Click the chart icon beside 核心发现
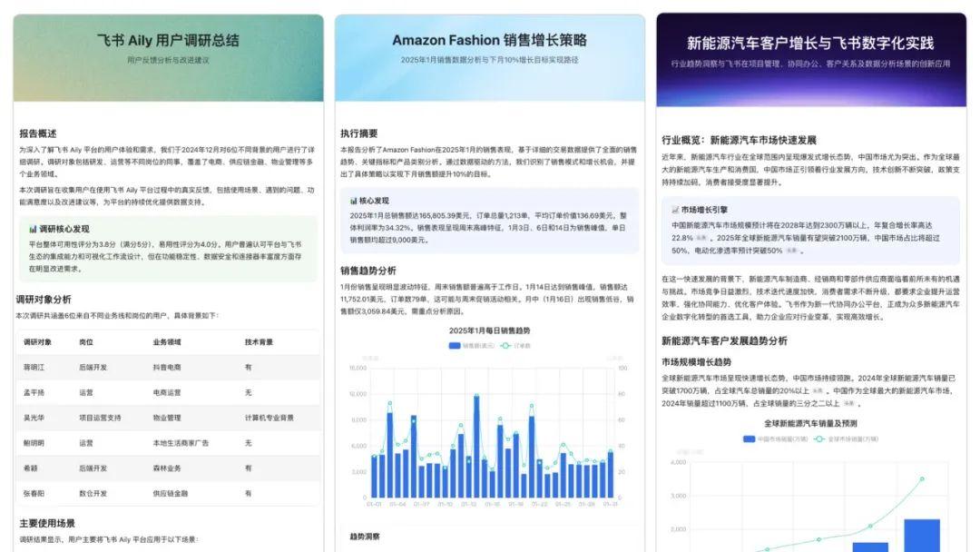This screenshot has width=980, height=552. tap(354, 200)
